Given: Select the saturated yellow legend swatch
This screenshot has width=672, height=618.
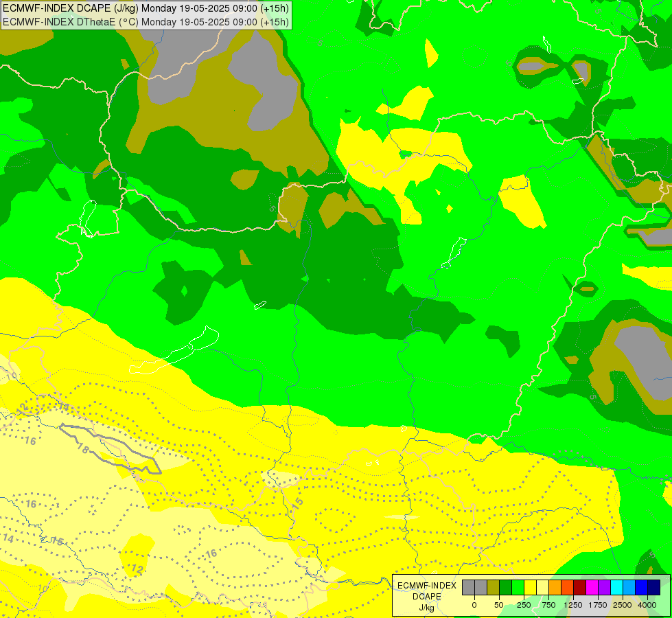Looking at the screenshot, I should (530, 588).
